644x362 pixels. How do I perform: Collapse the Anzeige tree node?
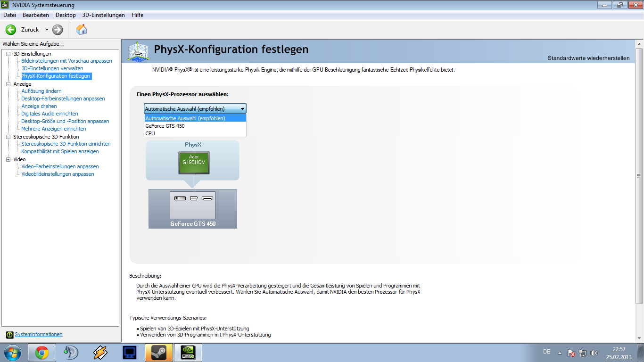(x=8, y=84)
